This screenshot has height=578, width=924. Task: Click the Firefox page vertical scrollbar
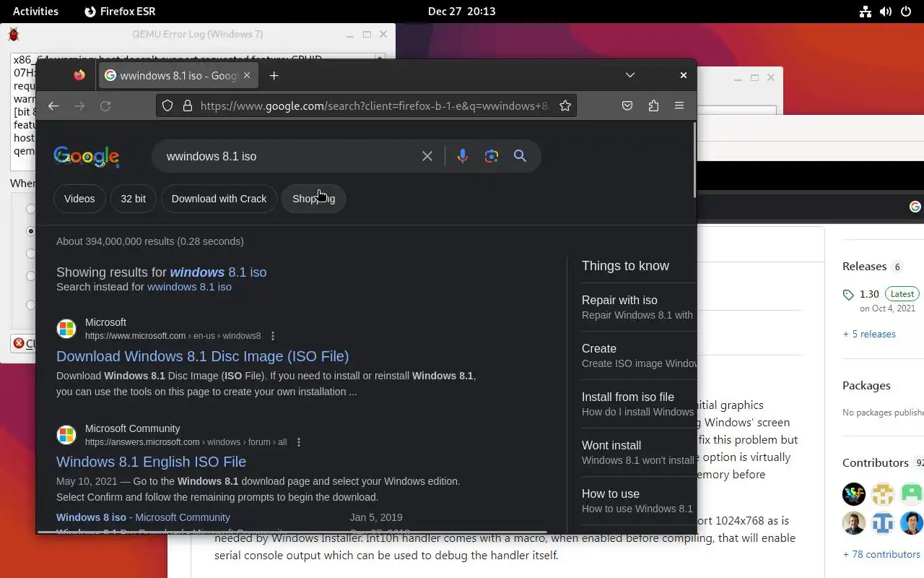[694, 160]
